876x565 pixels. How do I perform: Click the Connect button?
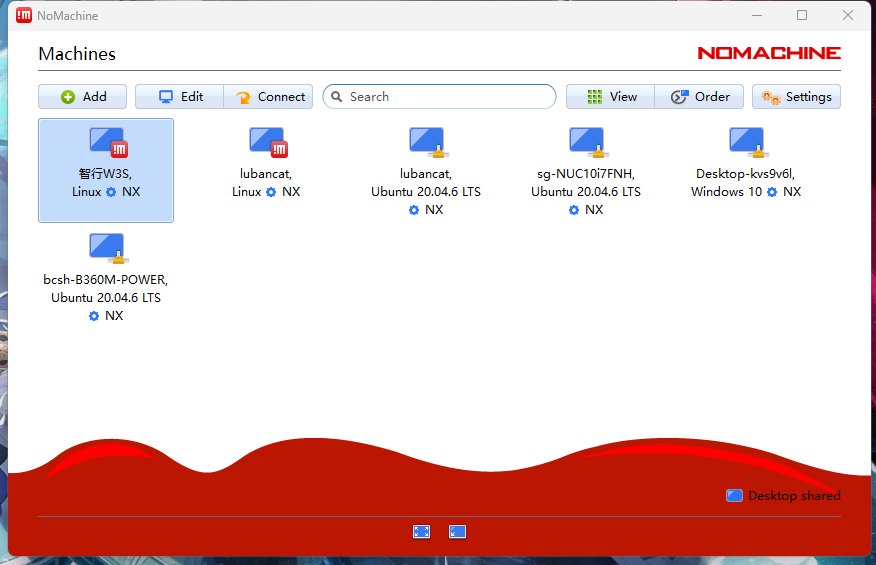pyautogui.click(x=268, y=97)
